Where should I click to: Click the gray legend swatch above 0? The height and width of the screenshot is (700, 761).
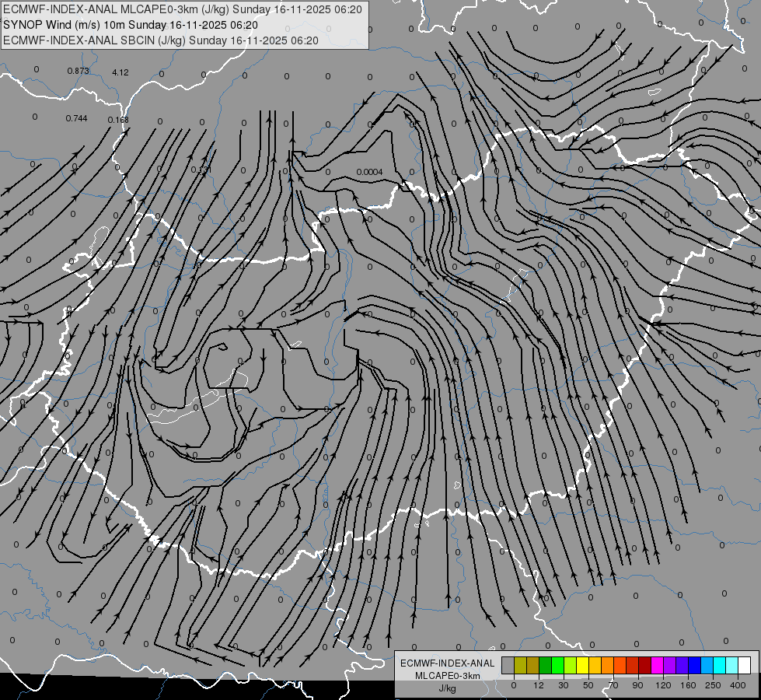[508, 665]
